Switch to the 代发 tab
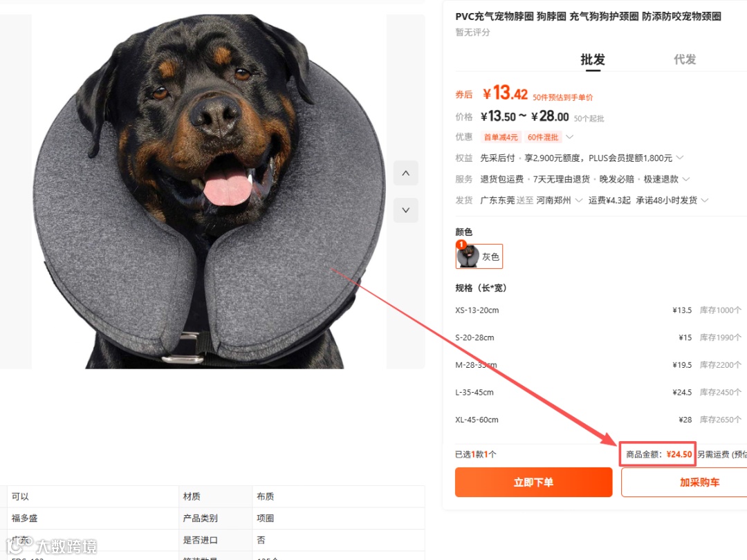The width and height of the screenshot is (747, 560). click(x=685, y=59)
